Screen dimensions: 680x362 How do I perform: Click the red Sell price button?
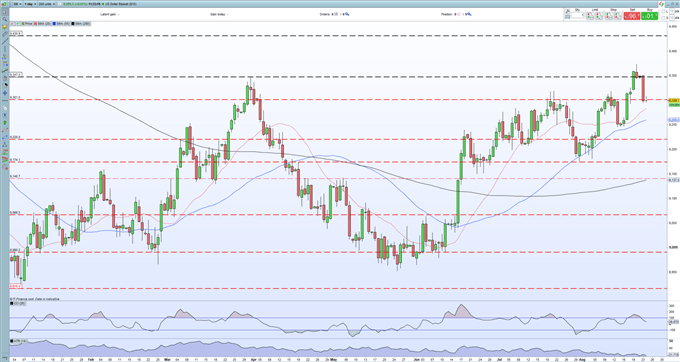632,16
